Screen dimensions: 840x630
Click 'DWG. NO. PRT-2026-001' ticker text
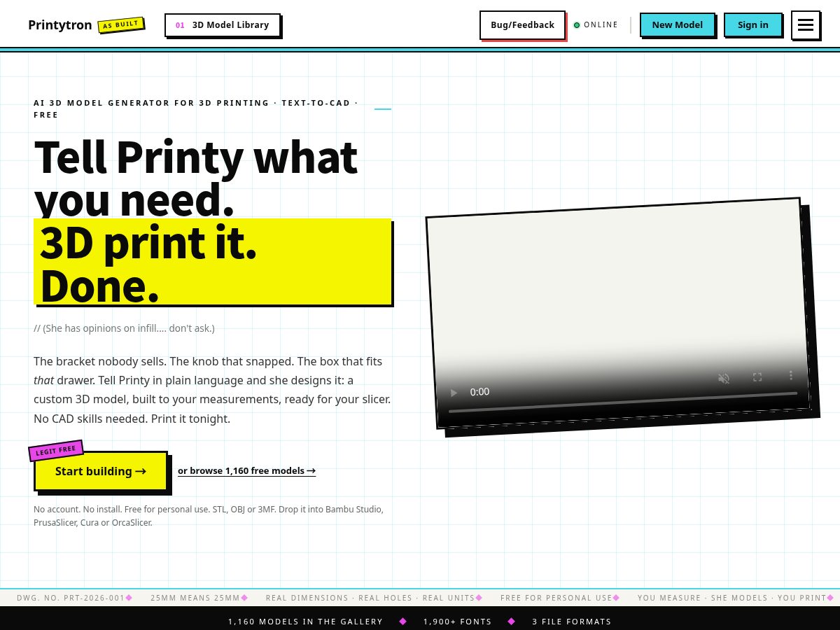(71, 598)
